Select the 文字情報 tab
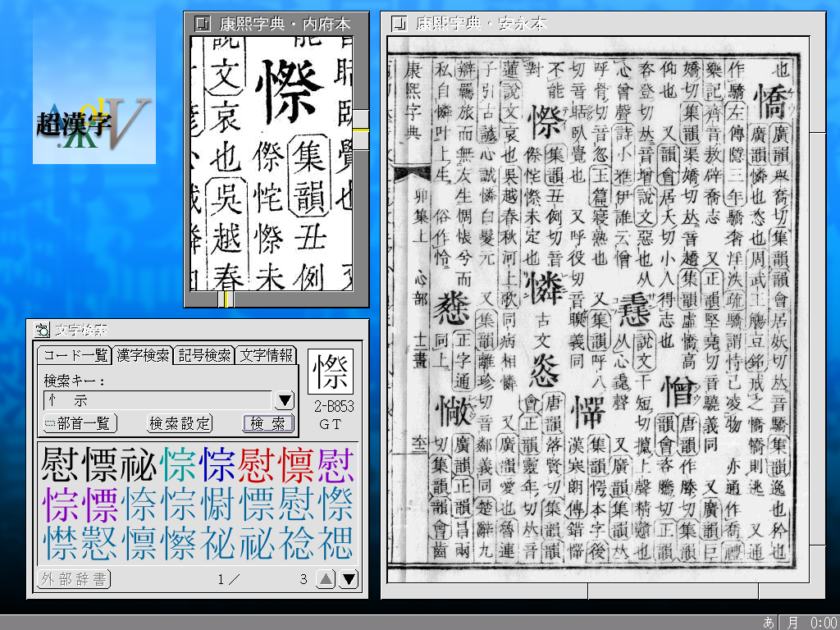Image resolution: width=840 pixels, height=630 pixels. click(x=266, y=355)
